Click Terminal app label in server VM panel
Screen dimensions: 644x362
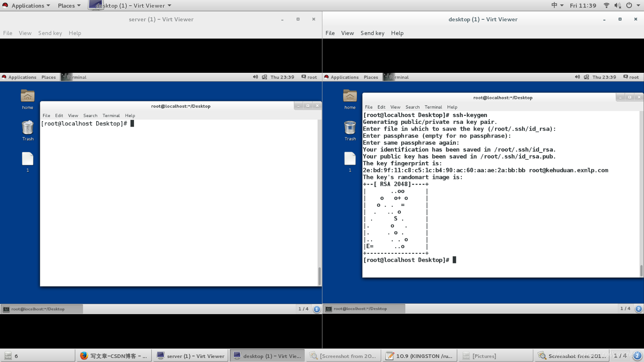click(74, 77)
